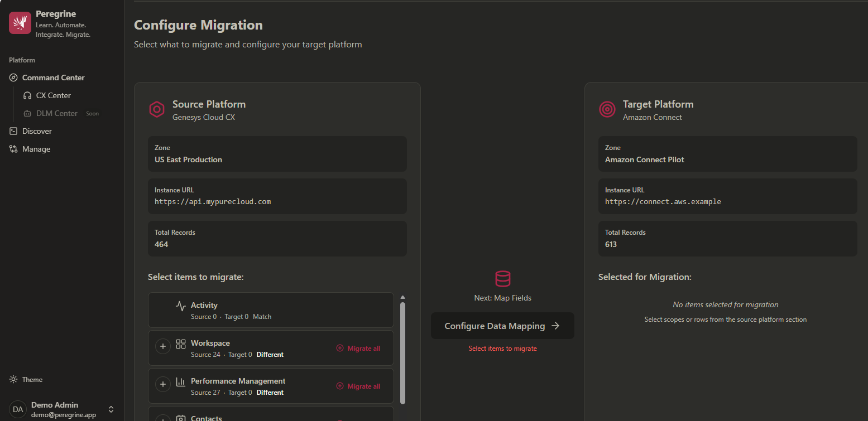The height and width of the screenshot is (421, 868).
Task: Click the DA avatar circle
Action: pyautogui.click(x=18, y=409)
